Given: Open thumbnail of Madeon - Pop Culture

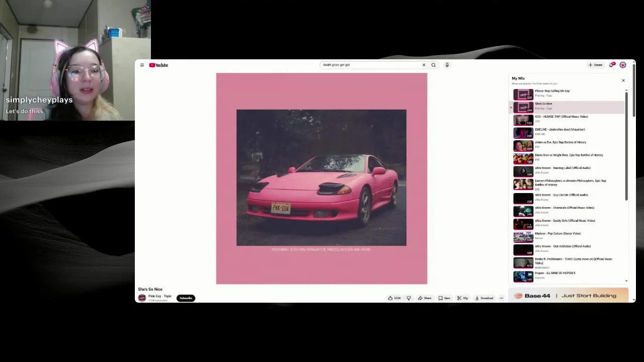Looking at the screenshot, I should pyautogui.click(x=523, y=236).
